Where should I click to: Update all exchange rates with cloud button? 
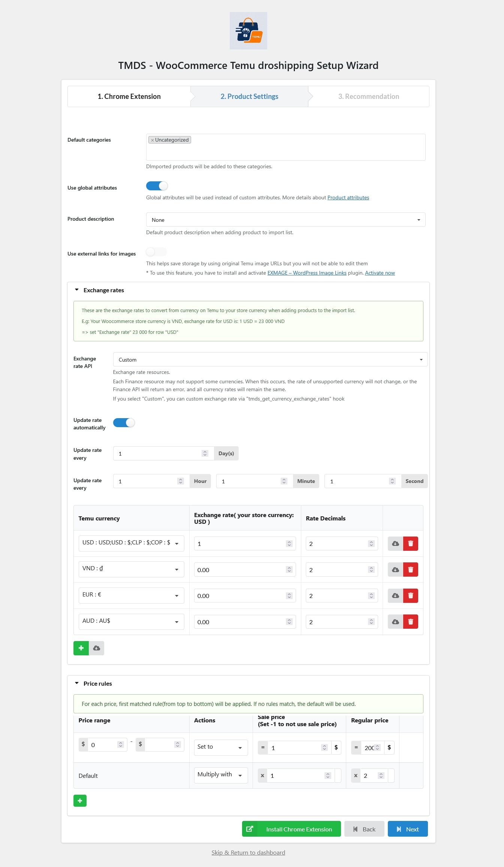96,648
